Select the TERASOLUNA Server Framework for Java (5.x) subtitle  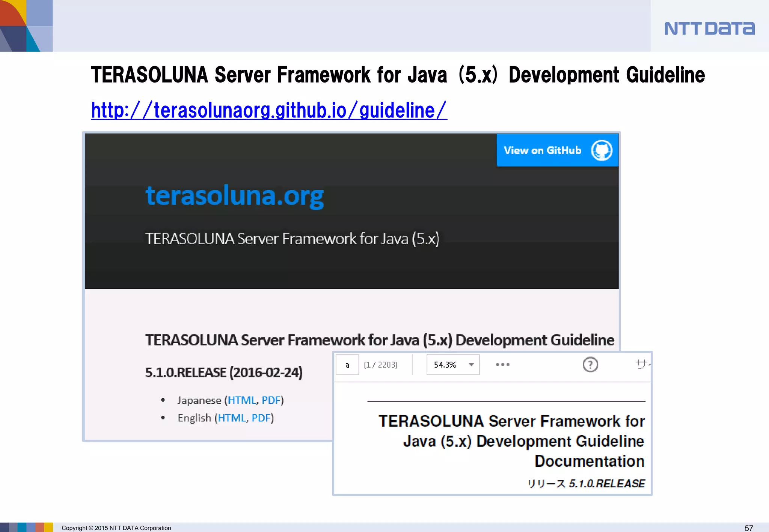coord(292,239)
